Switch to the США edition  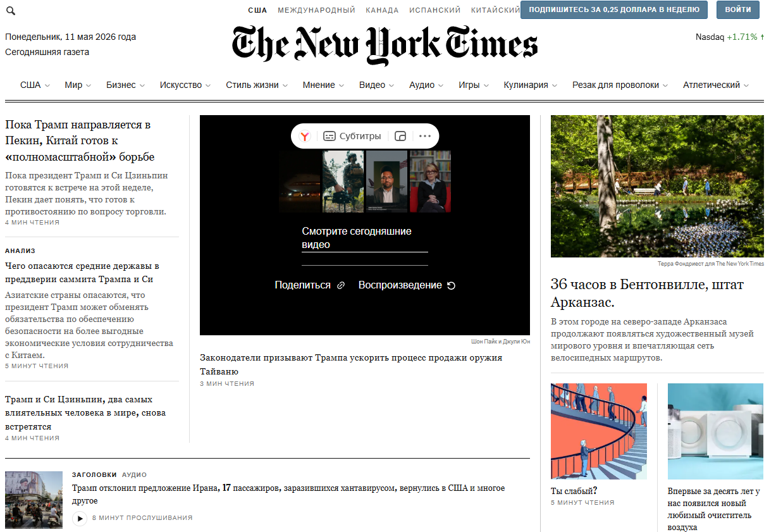point(257,10)
